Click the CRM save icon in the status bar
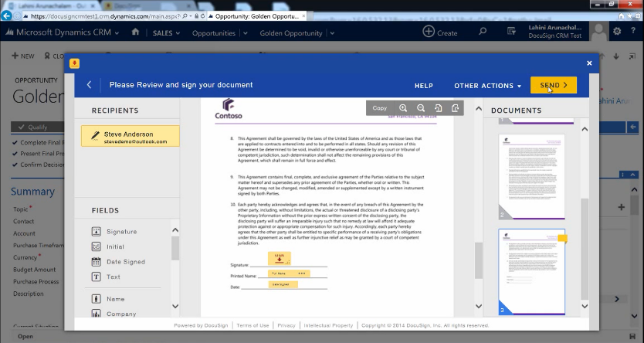 (x=632, y=336)
